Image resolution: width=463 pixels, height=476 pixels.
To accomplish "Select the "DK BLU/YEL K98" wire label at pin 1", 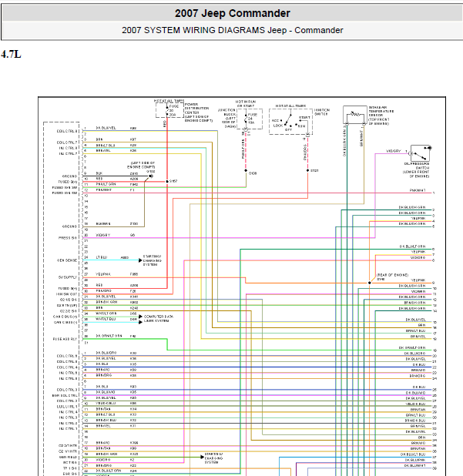I will pos(116,128).
